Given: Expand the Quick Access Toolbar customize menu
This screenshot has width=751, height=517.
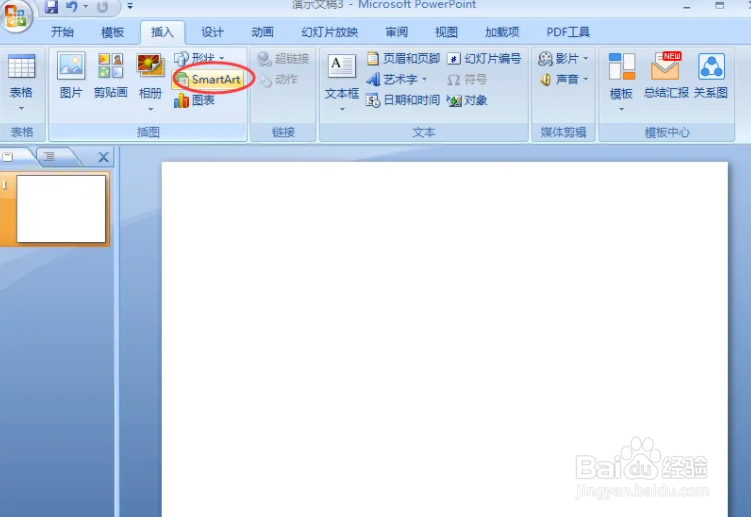Looking at the screenshot, I should [x=130, y=7].
